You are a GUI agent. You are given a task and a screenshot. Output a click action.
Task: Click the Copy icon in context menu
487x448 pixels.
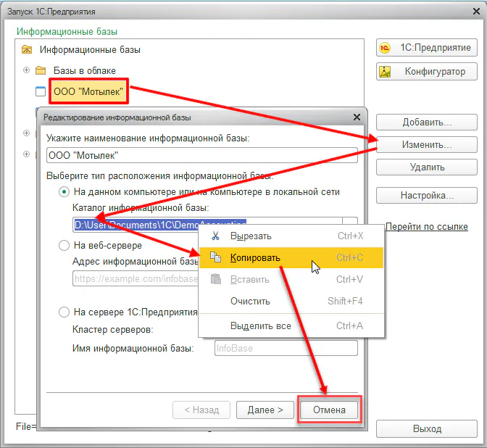(x=215, y=258)
